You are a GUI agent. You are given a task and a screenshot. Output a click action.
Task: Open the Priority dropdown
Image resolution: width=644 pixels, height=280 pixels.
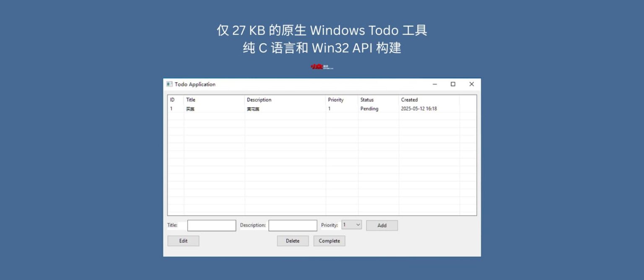pyautogui.click(x=351, y=225)
